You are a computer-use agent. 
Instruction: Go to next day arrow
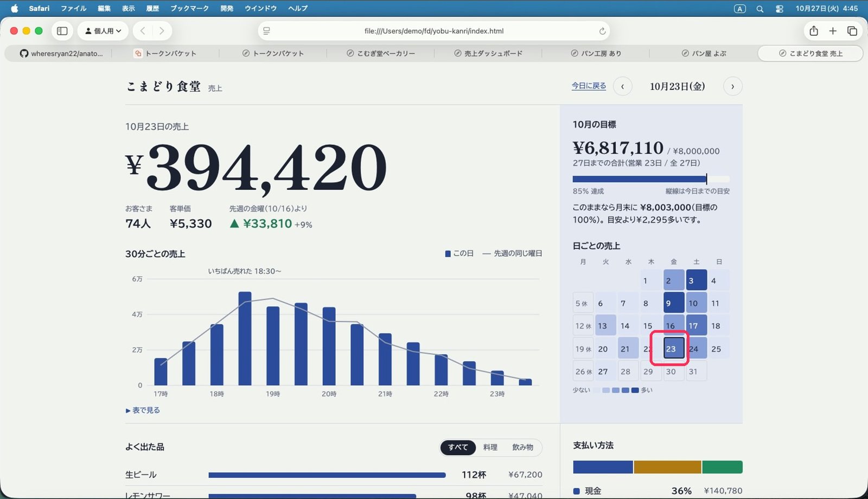[x=733, y=86]
